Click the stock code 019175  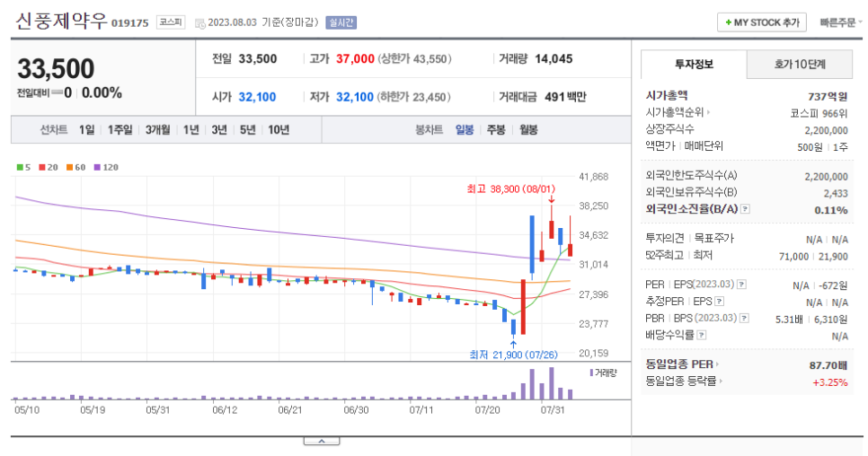coord(130,23)
